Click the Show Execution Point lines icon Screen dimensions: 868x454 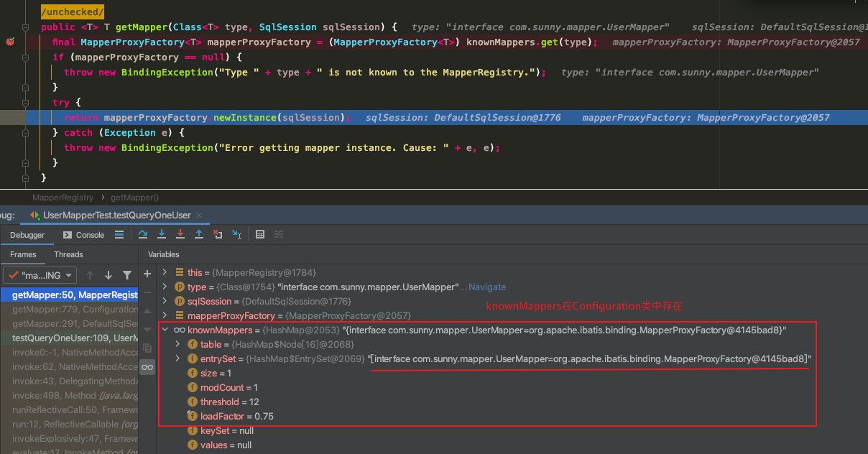pos(119,234)
